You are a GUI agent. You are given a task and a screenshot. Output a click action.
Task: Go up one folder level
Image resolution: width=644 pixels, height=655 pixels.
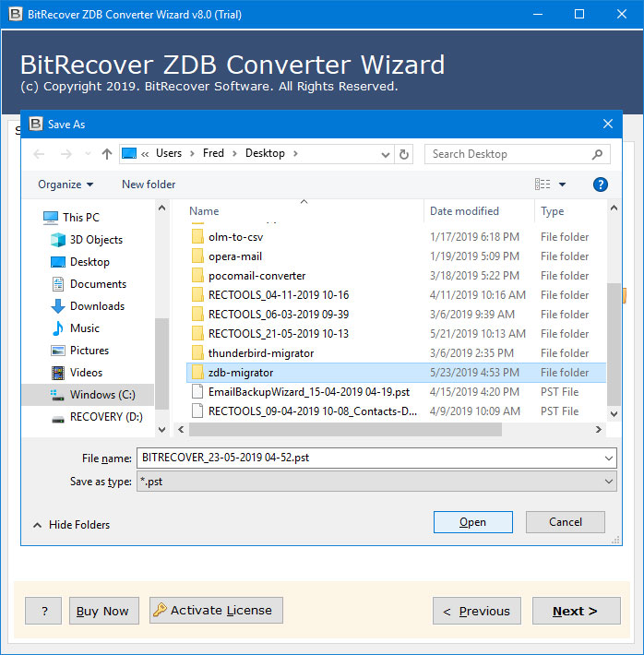point(107,154)
